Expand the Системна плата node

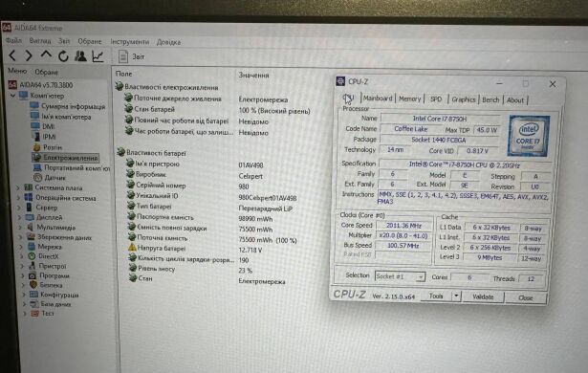pos(18,187)
